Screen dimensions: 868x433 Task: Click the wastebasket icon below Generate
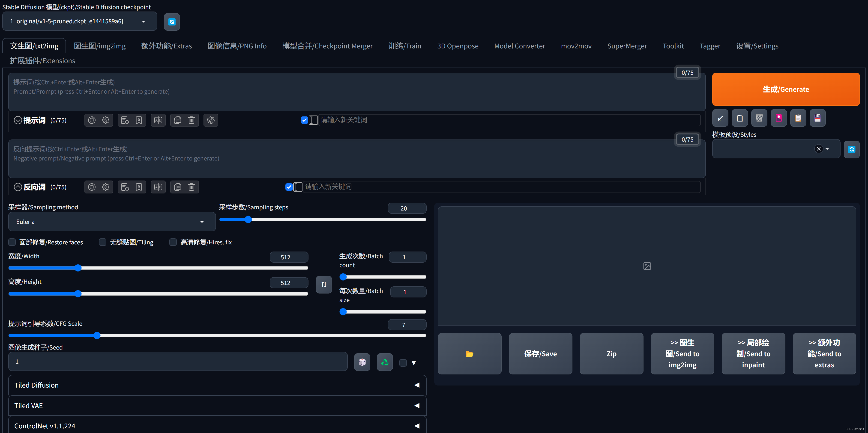(x=759, y=118)
